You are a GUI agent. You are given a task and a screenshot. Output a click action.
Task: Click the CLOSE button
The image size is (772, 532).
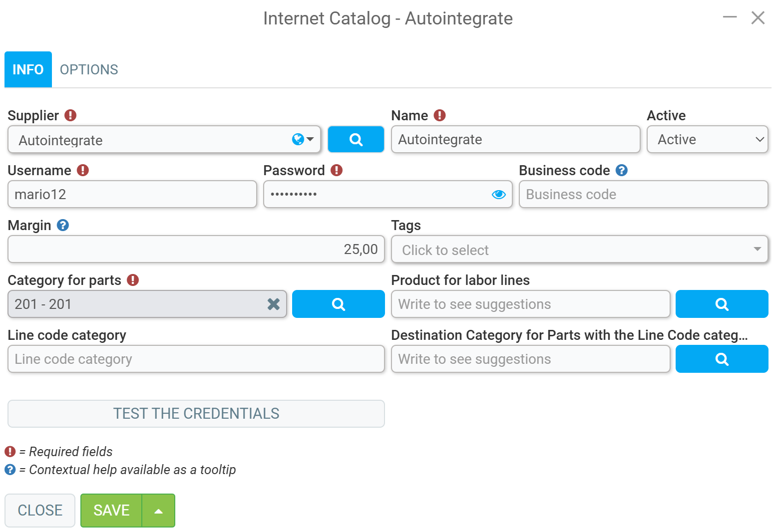(x=40, y=511)
